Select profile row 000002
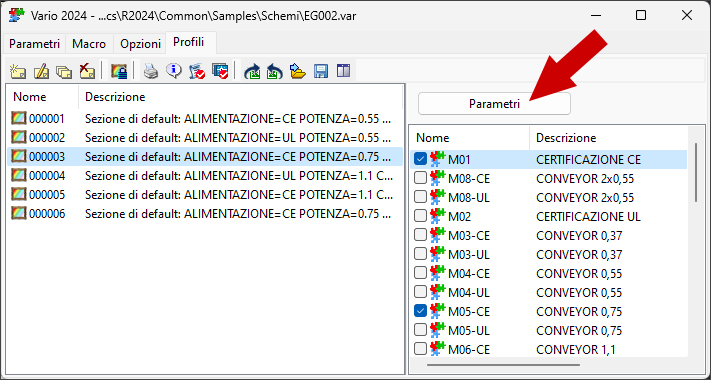Viewport: 711px width, 380px height. coord(205,138)
